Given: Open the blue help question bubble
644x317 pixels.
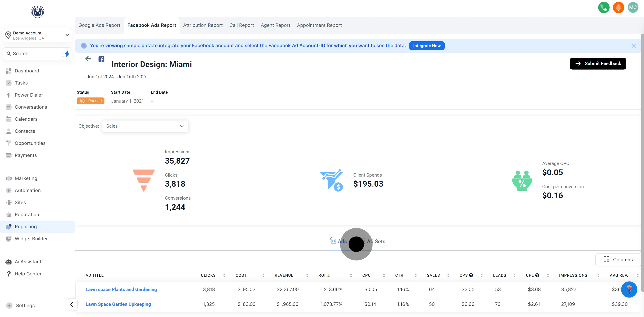Looking at the screenshot, I should (x=629, y=290).
